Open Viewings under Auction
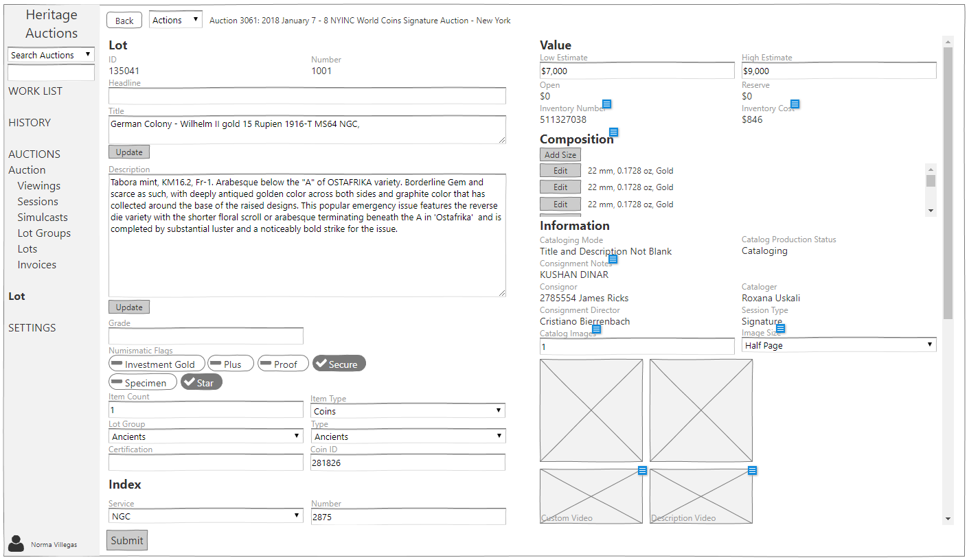The height and width of the screenshot is (560, 969). click(39, 186)
